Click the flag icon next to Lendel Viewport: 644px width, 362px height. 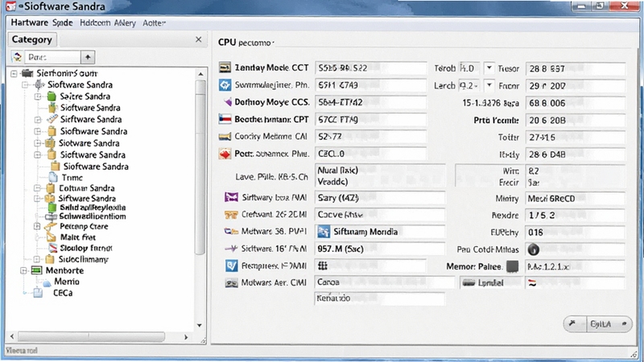point(532,283)
